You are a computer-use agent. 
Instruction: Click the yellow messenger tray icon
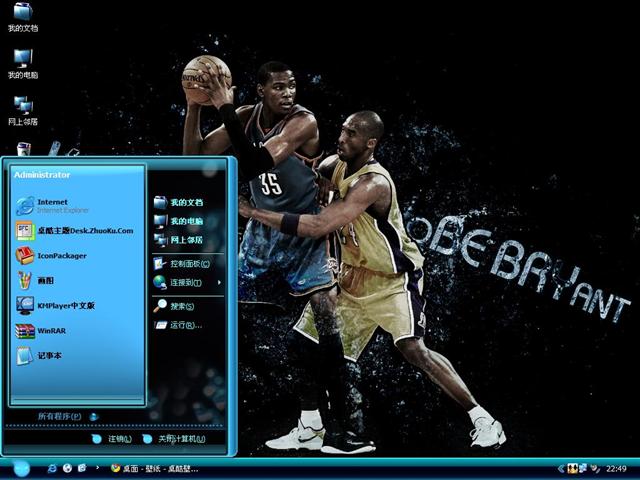pos(573,469)
